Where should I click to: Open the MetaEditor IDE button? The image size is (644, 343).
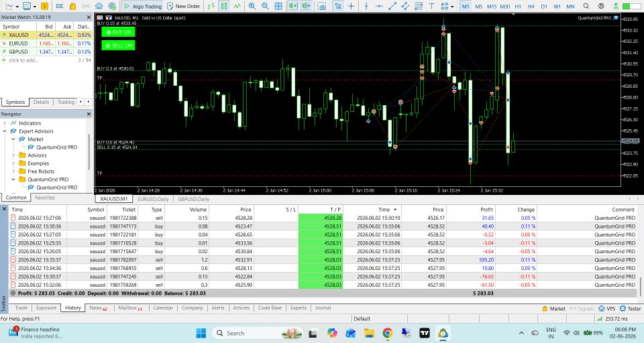[60, 6]
